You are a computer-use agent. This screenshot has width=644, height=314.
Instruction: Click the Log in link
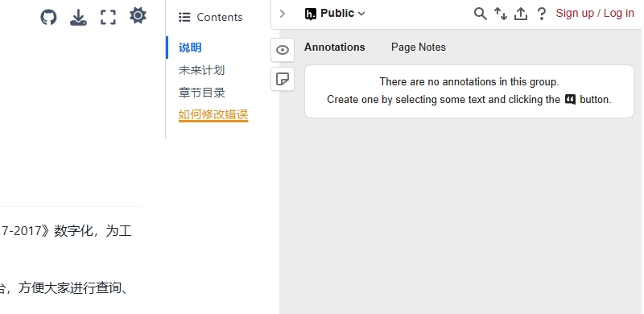pos(618,13)
